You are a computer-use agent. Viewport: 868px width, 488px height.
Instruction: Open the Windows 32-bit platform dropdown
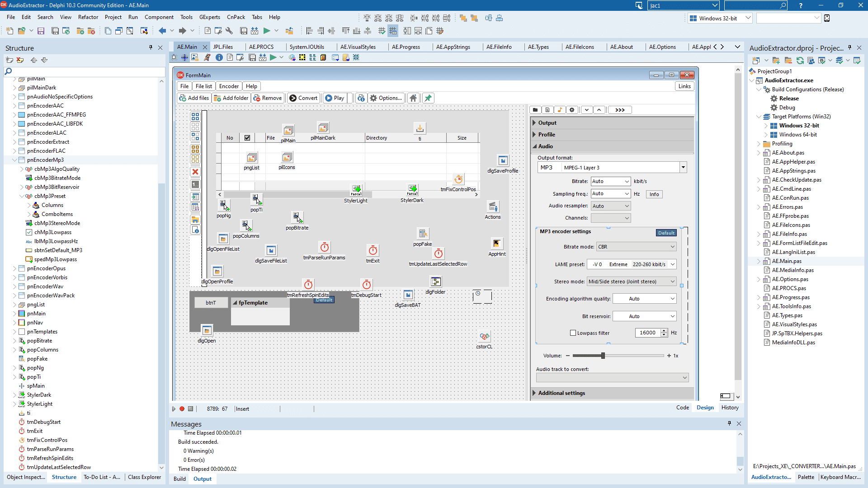748,18
